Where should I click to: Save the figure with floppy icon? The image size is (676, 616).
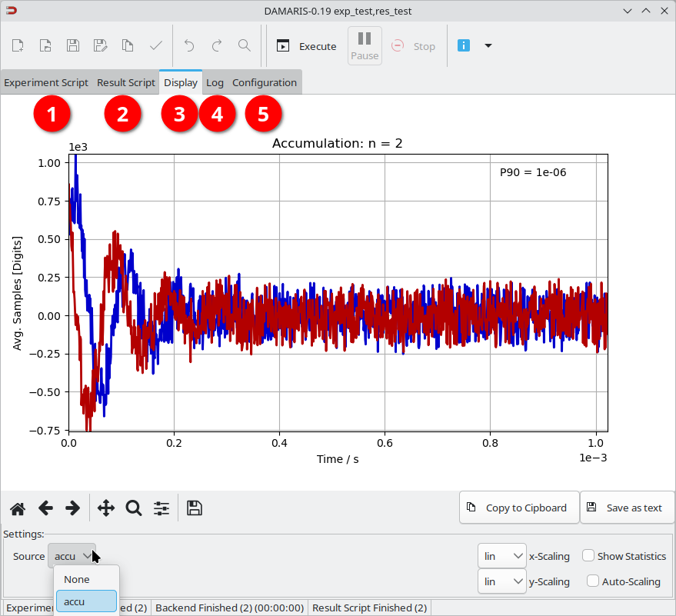pyautogui.click(x=195, y=508)
